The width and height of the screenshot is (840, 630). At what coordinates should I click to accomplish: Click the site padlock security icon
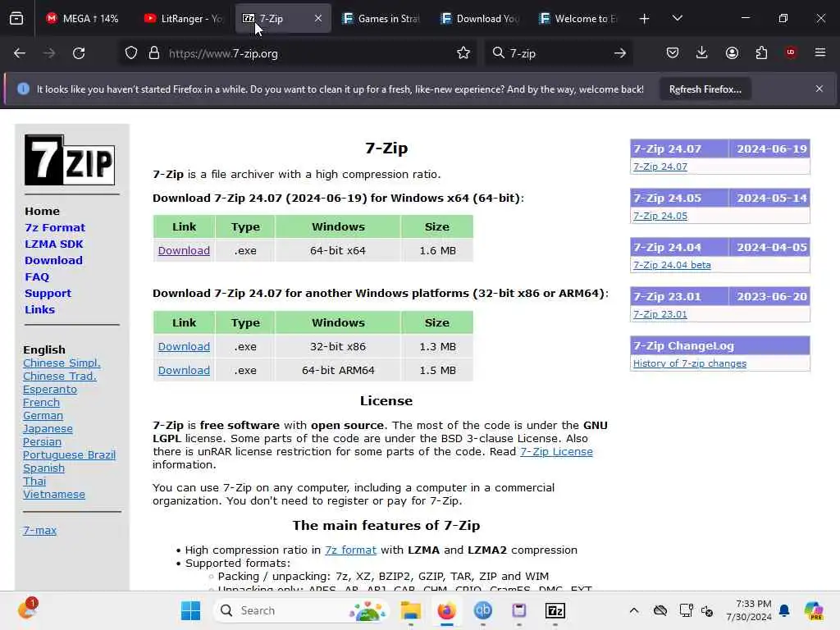[154, 53]
